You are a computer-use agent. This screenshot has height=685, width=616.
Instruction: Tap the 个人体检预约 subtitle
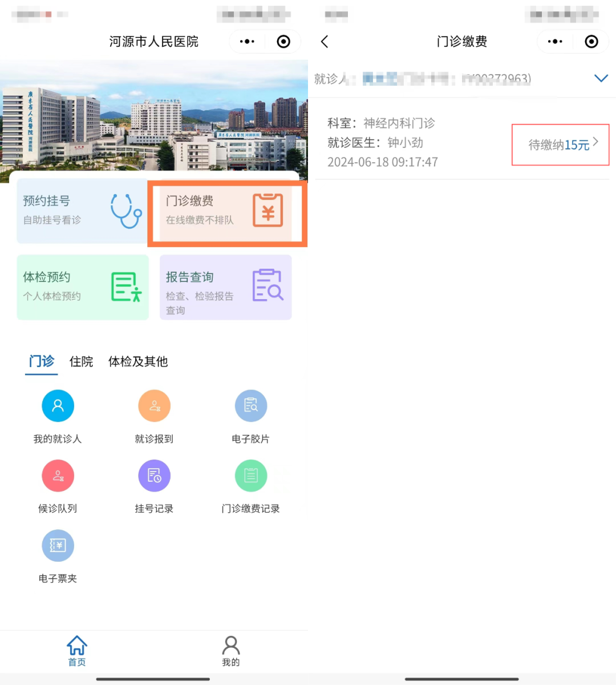coord(52,296)
